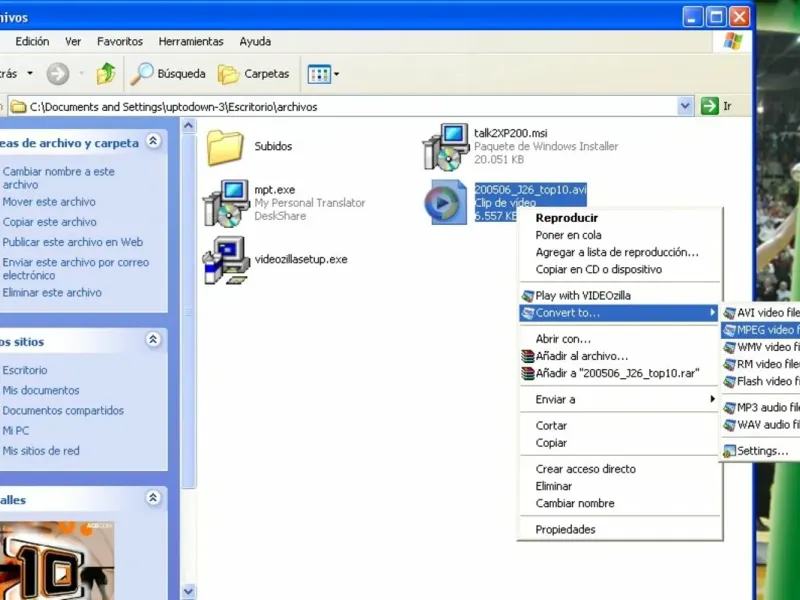Go to Mi PC link
The image size is (800, 600).
point(16,431)
